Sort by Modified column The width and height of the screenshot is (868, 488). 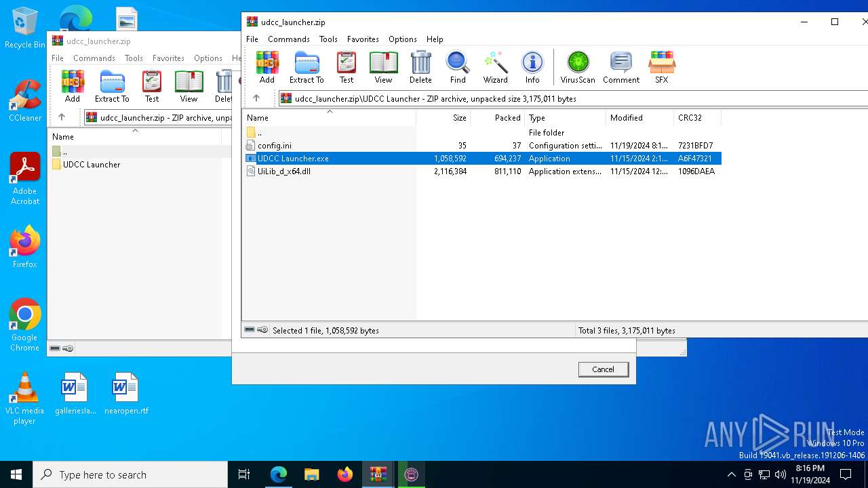640,118
